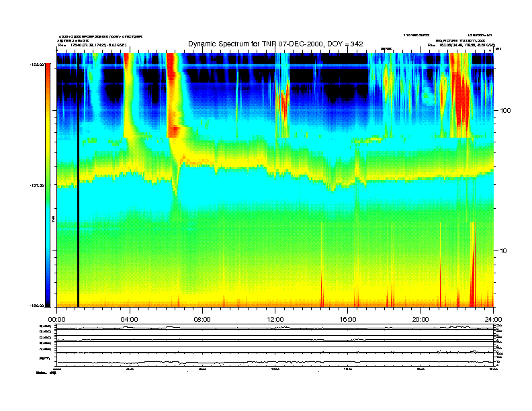Click the '24:00' time axis label
532x411 pixels.
pos(493,320)
